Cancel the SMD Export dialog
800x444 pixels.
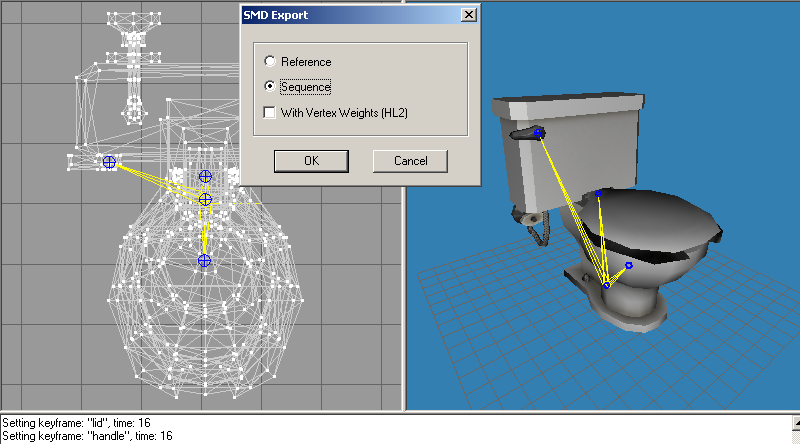pos(410,161)
